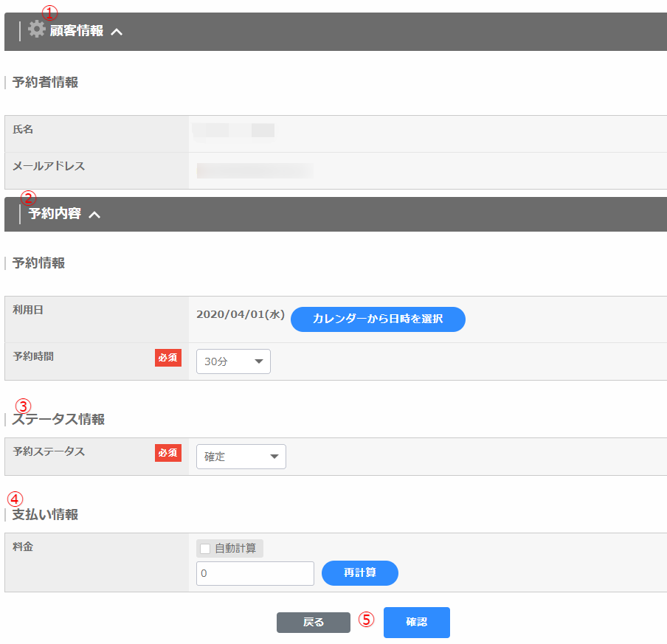Image resolution: width=667 pixels, height=644 pixels.
Task: Collapse the 顧客情報 section using its chevron
Action: tap(117, 32)
